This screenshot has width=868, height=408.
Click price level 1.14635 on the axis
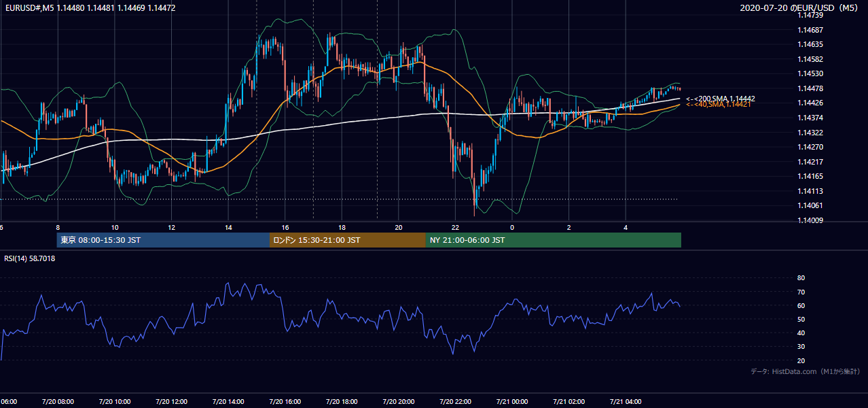810,44
